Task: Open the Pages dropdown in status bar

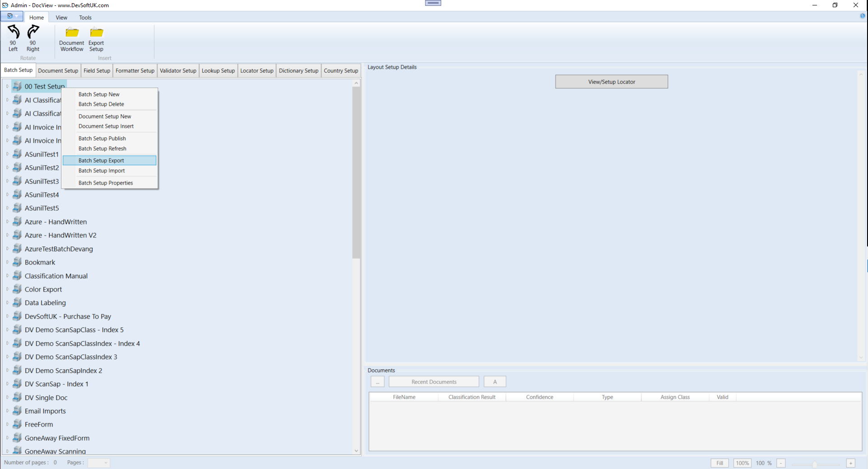Action: click(x=99, y=463)
